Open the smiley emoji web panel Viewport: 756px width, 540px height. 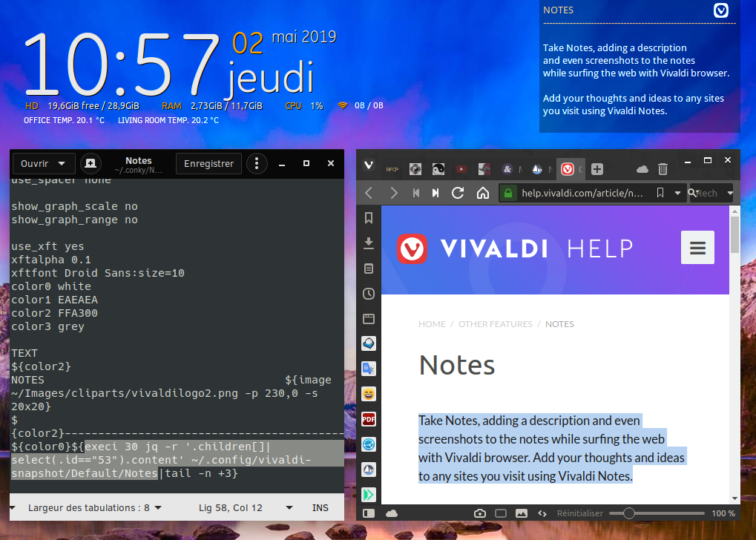coord(369,394)
